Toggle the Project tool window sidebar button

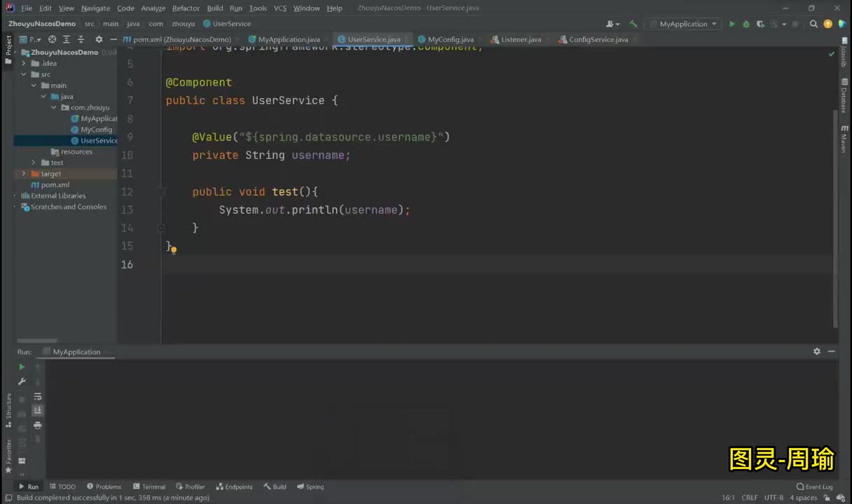(8, 50)
